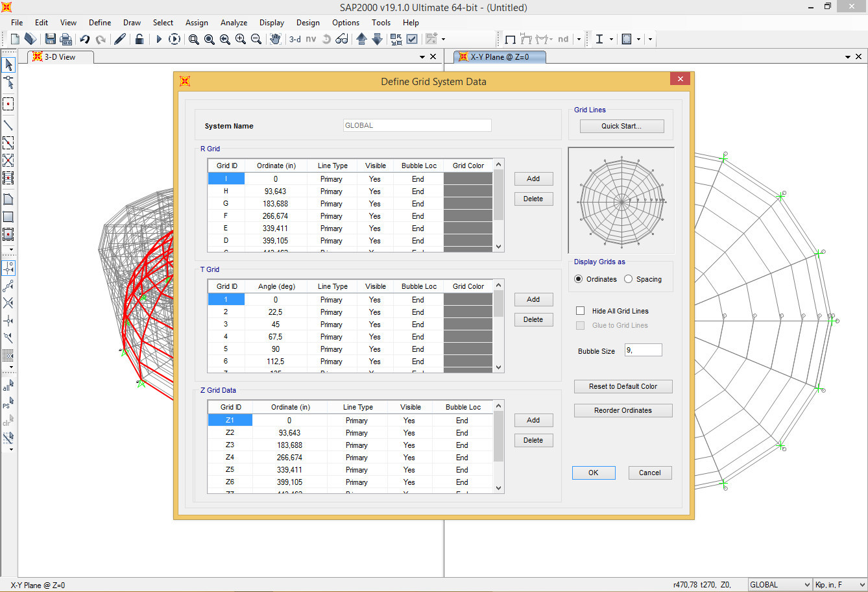The width and height of the screenshot is (868, 592).
Task: Click the Undo arrow icon
Action: [85, 39]
